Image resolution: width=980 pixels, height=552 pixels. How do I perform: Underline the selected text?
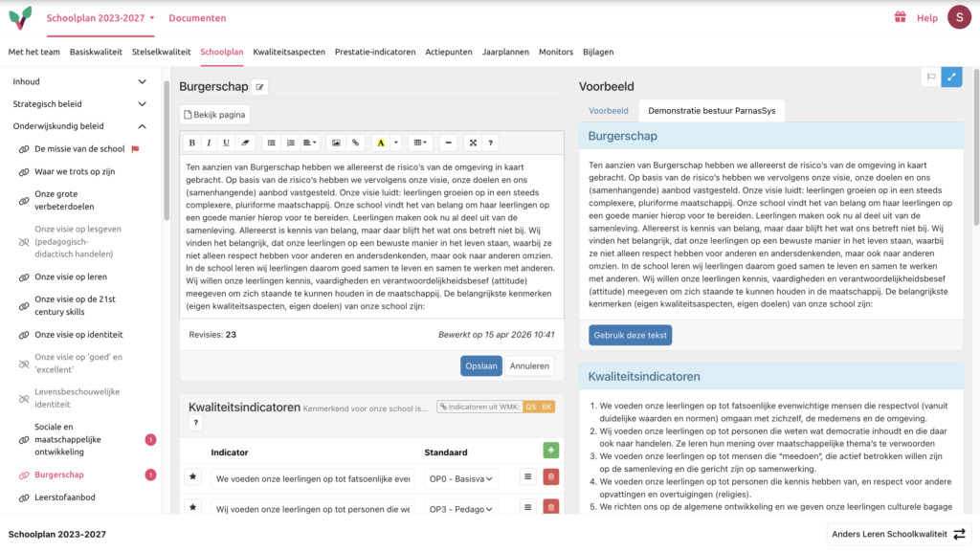(x=226, y=143)
